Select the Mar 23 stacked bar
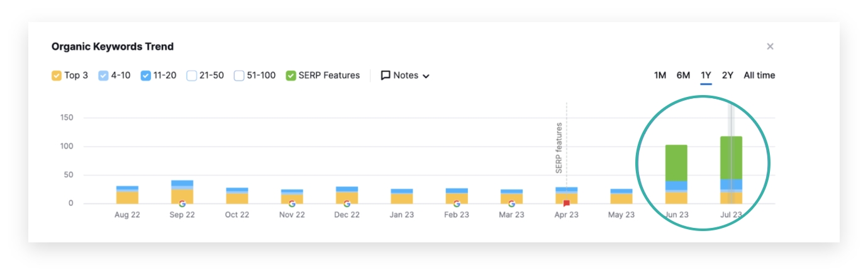This screenshot has width=868, height=277. pyautogui.click(x=511, y=196)
